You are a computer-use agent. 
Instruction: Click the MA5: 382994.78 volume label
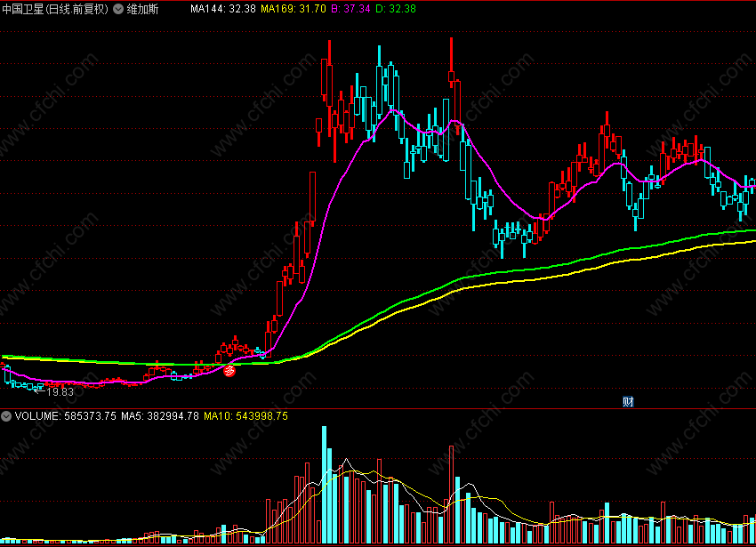(159, 415)
